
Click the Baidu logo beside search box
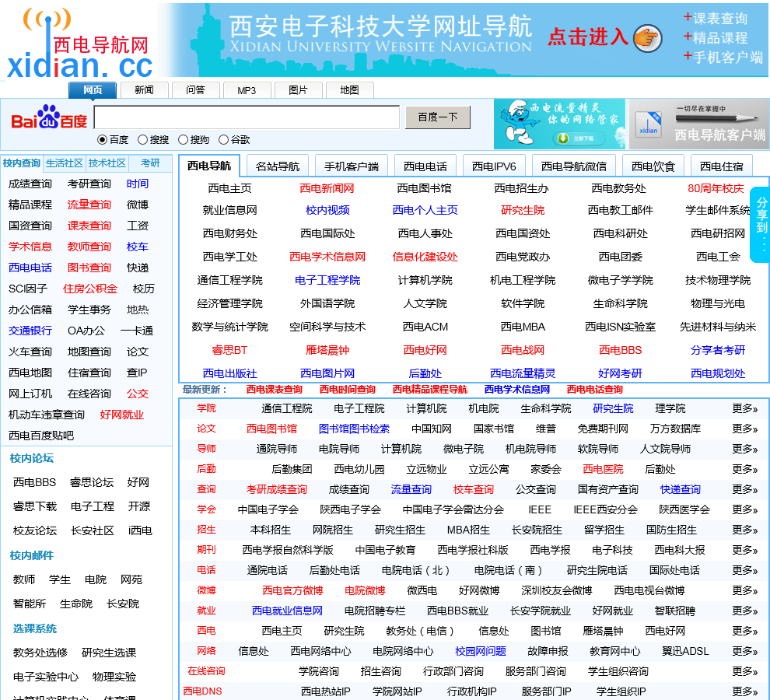49,118
